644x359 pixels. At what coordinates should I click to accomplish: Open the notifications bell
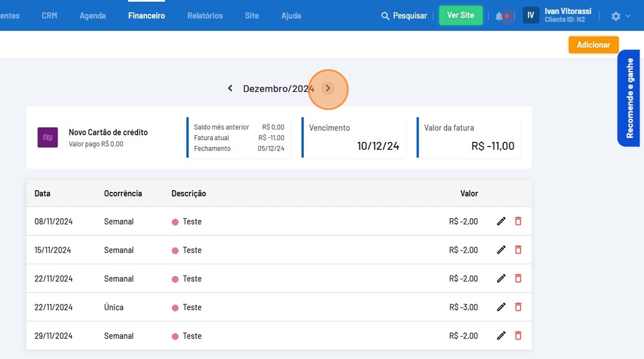click(499, 16)
